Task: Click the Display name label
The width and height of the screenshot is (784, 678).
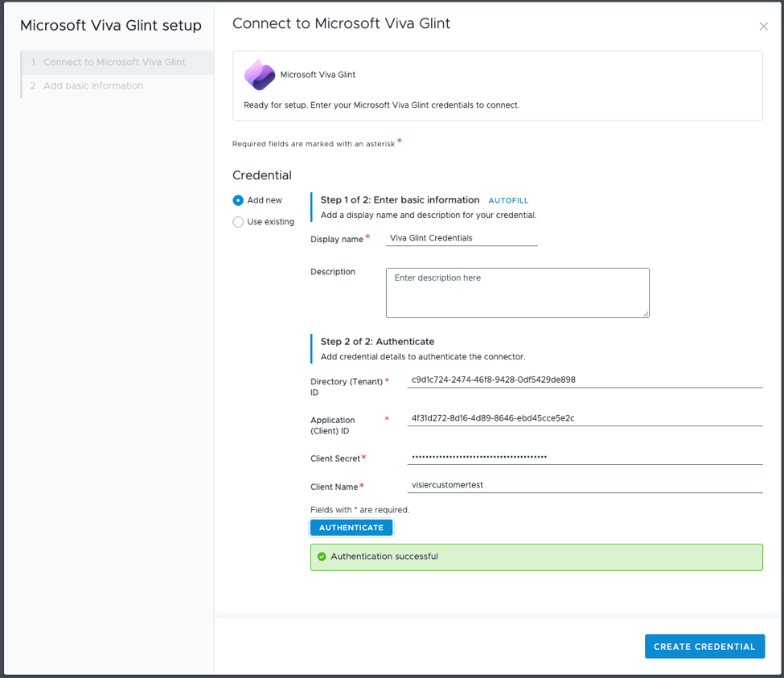Action: pos(336,240)
